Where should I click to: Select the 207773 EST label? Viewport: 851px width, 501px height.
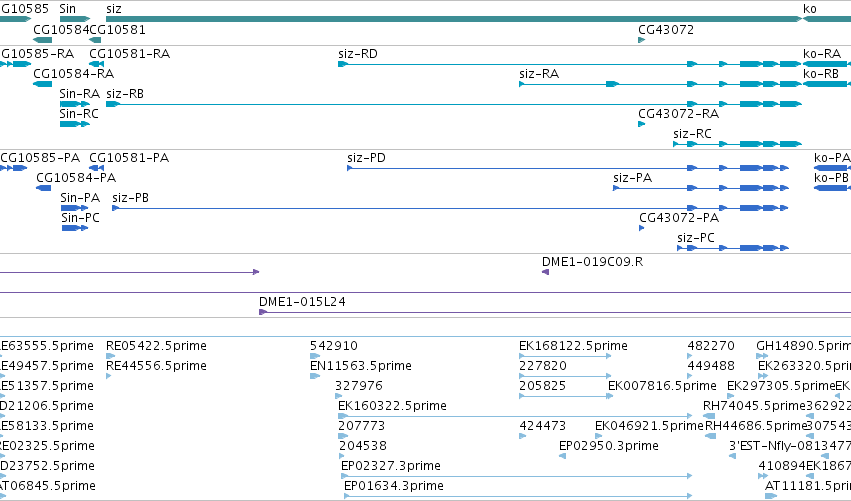pos(361,427)
